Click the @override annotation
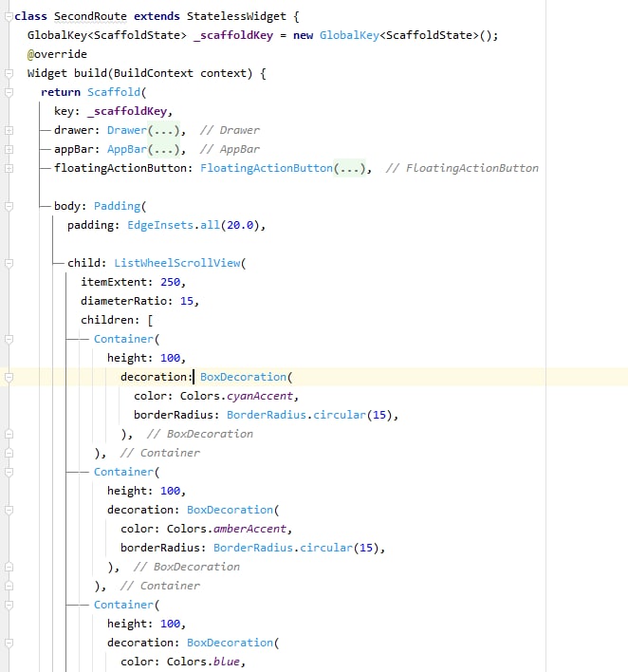The width and height of the screenshot is (628, 672). pos(57,54)
